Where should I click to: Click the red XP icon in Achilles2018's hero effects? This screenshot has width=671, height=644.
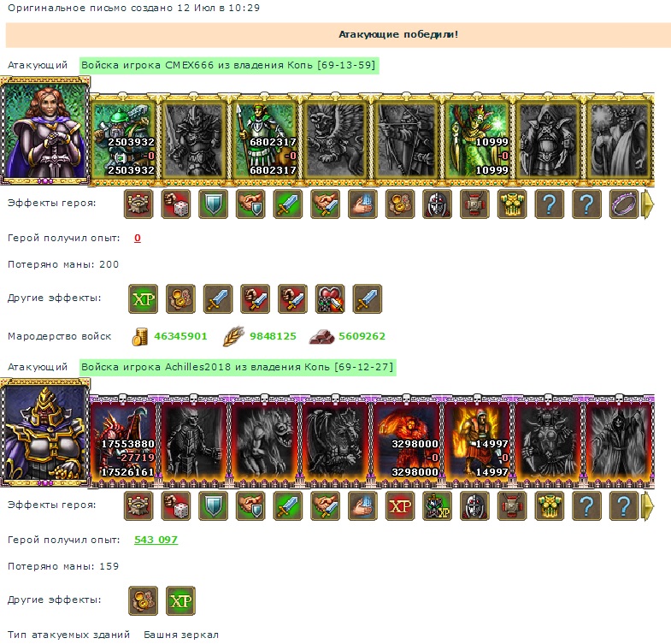pyautogui.click(x=400, y=505)
